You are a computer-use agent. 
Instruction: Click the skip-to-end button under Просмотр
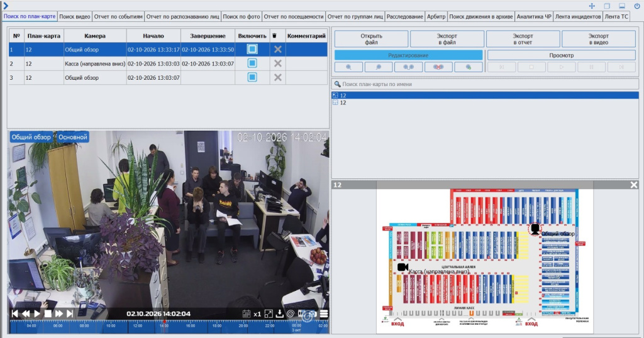pyautogui.click(x=621, y=67)
